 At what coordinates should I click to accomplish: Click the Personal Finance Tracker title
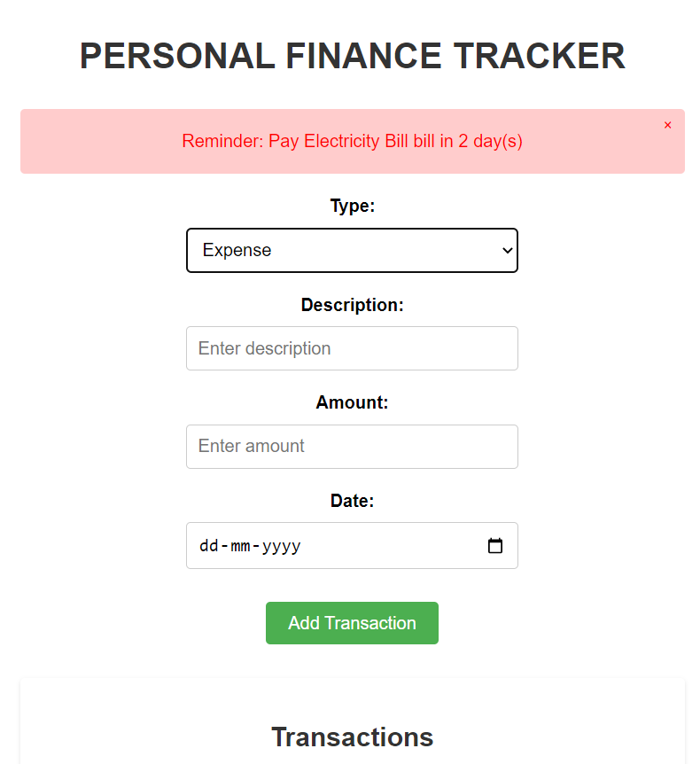pos(352,55)
